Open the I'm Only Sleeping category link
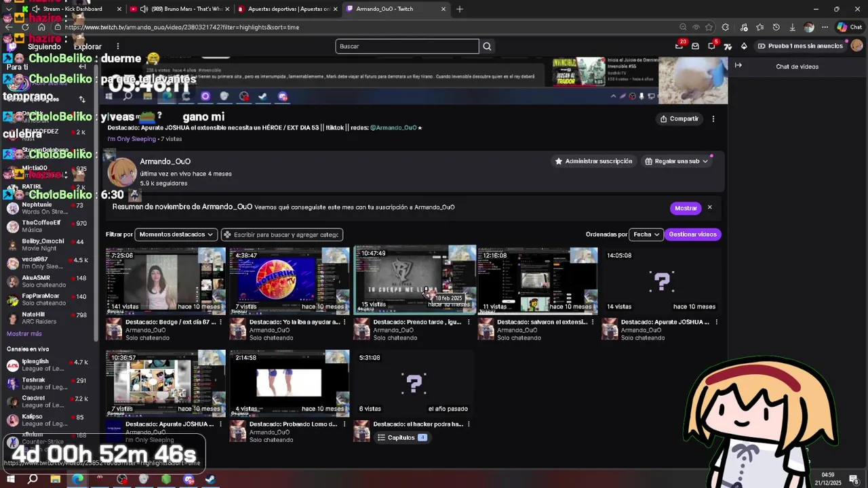Viewport: 868px width, 488px height. 132,139
